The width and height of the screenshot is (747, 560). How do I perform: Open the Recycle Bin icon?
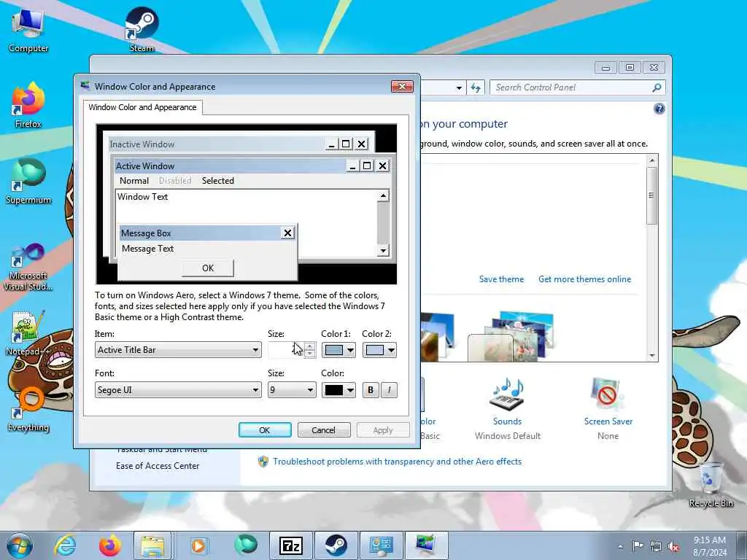pyautogui.click(x=711, y=484)
